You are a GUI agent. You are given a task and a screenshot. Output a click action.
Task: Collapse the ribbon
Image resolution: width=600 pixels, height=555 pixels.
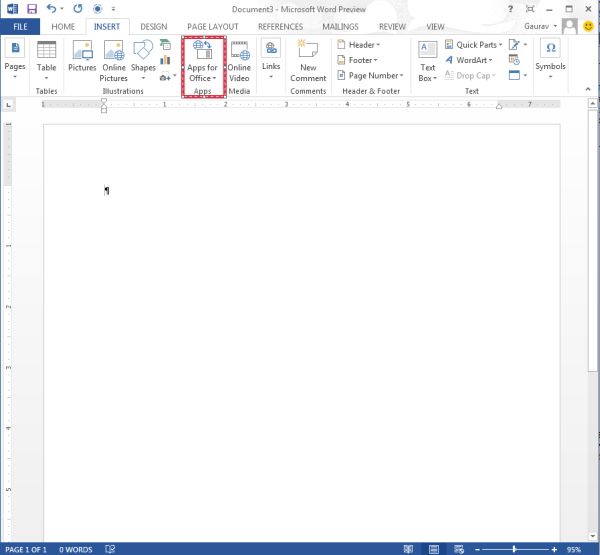[x=588, y=89]
